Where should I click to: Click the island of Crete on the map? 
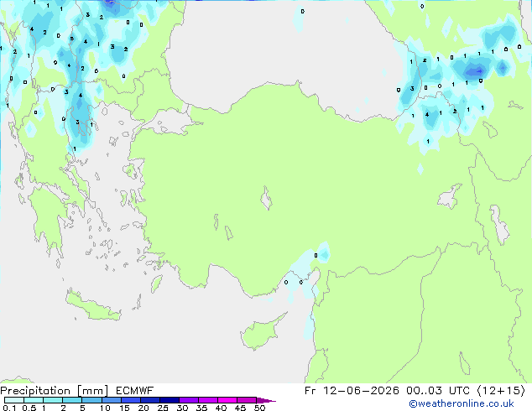92,307
